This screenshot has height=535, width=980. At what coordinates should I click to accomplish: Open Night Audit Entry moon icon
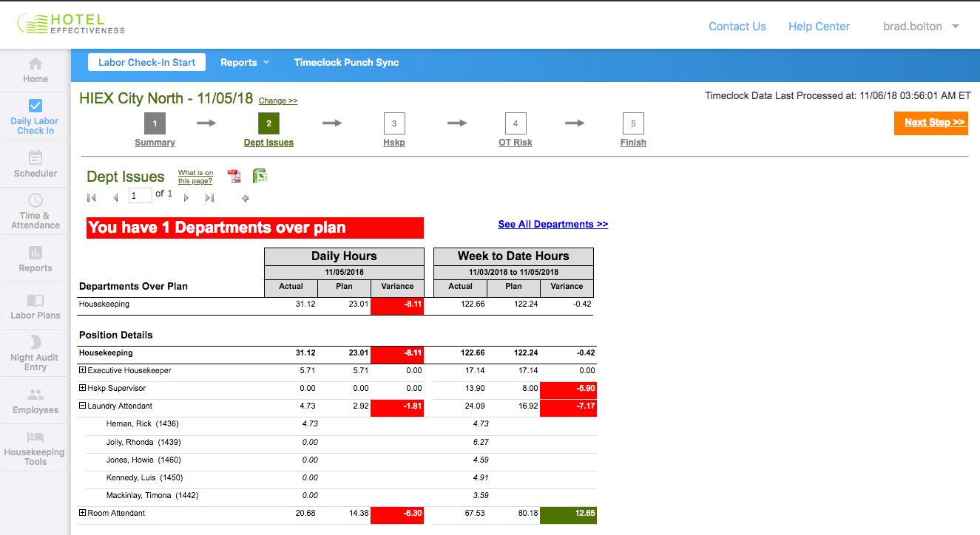(x=35, y=341)
